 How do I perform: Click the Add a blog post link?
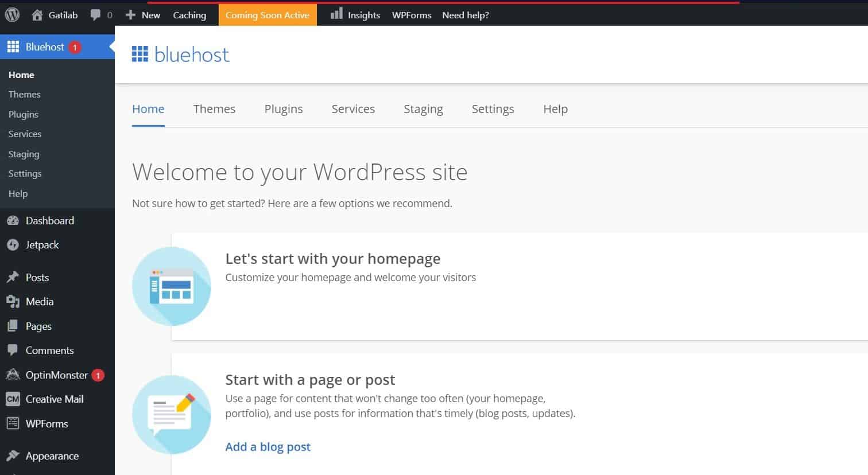268,446
